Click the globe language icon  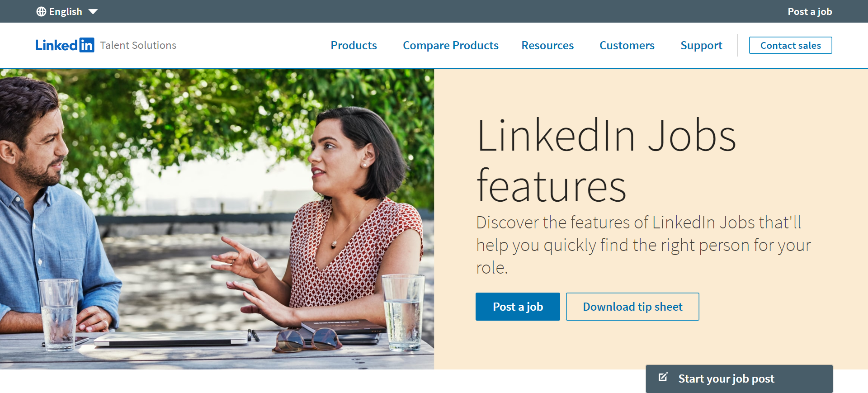41,11
